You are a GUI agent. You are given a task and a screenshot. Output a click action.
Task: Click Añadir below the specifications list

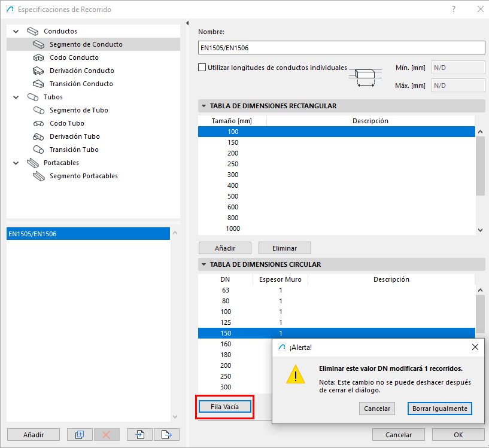point(34,435)
